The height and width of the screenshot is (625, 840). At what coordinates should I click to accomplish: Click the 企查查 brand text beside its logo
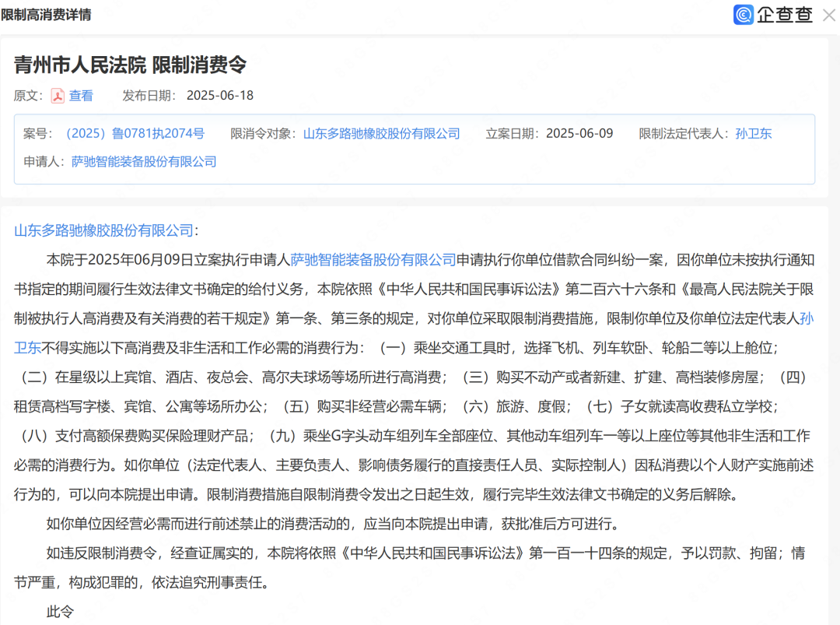pos(783,15)
